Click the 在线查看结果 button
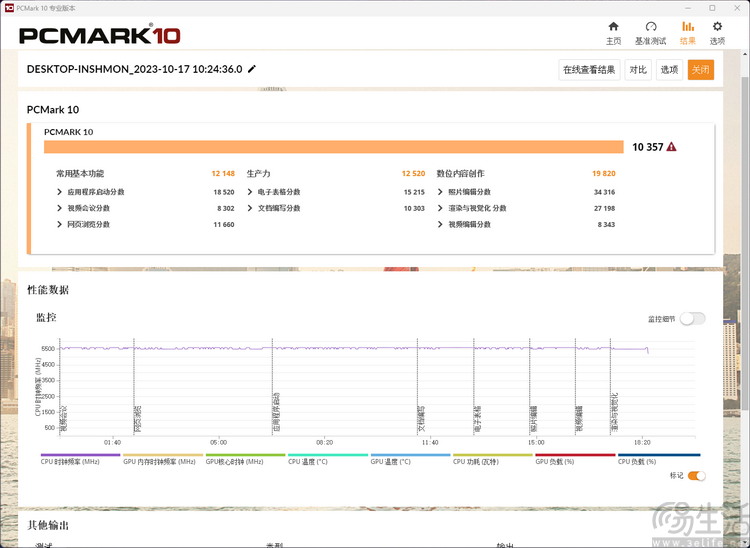This screenshot has height=548, width=750. (588, 70)
